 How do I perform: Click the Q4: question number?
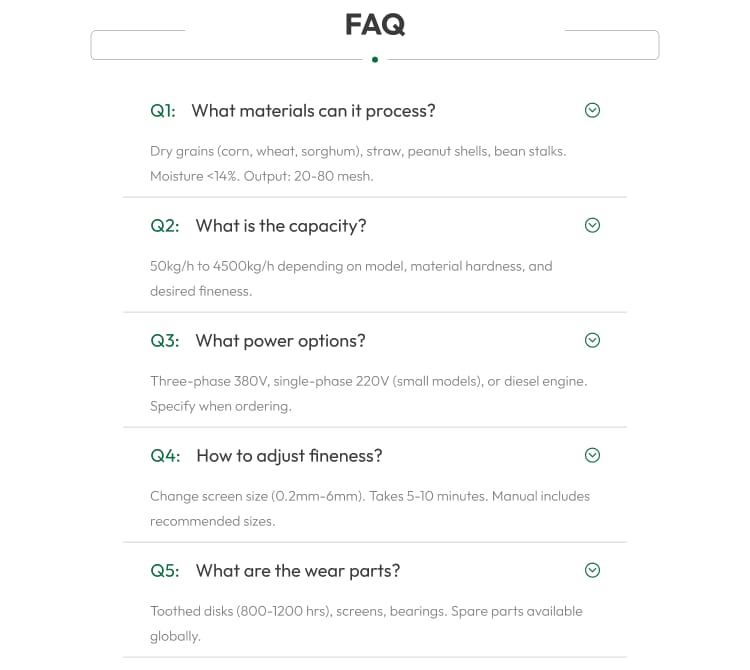point(165,456)
